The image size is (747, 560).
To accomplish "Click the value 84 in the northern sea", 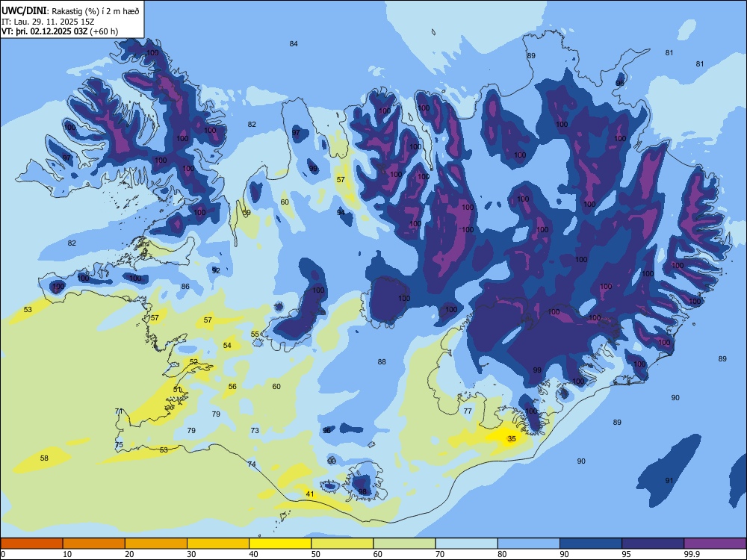I will tap(294, 44).
